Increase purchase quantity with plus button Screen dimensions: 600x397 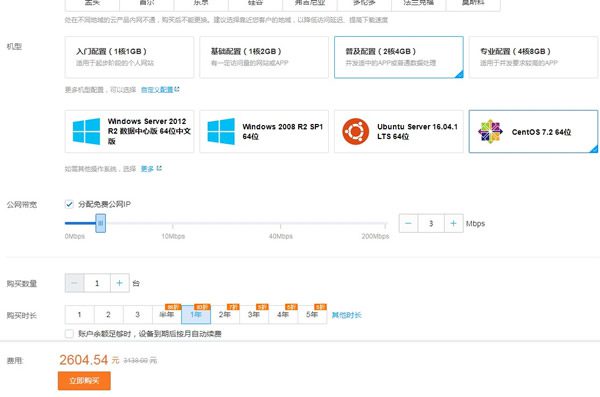point(119,283)
